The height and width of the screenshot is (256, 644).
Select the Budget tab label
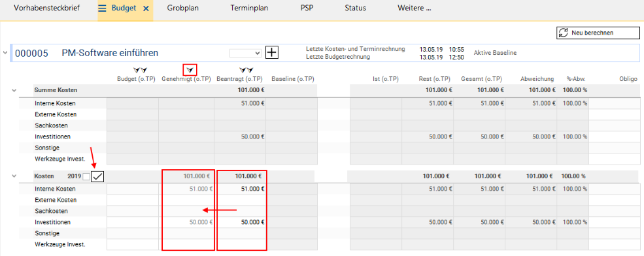(x=124, y=8)
